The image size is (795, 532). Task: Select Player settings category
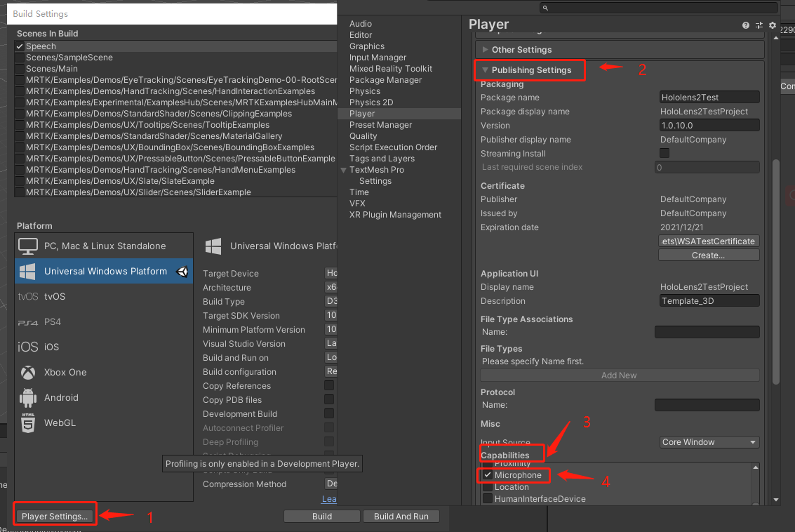coord(399,114)
